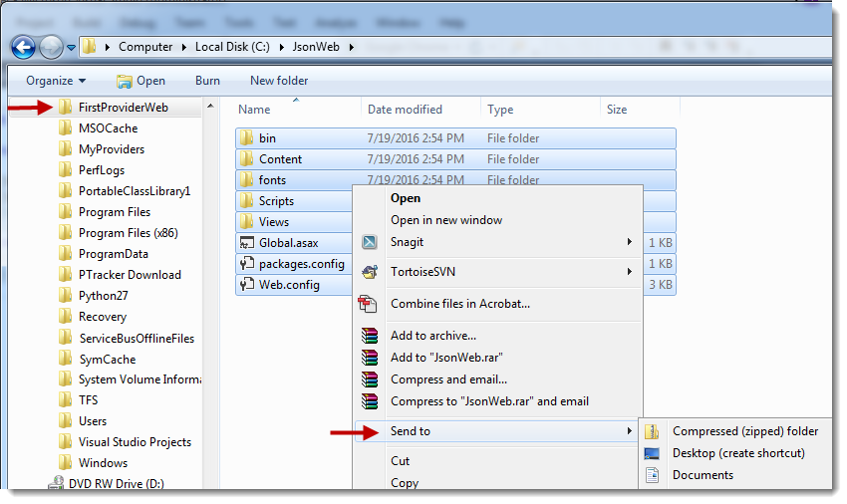Click the packages.config file icon
The width and height of the screenshot is (847, 504).
point(247,264)
